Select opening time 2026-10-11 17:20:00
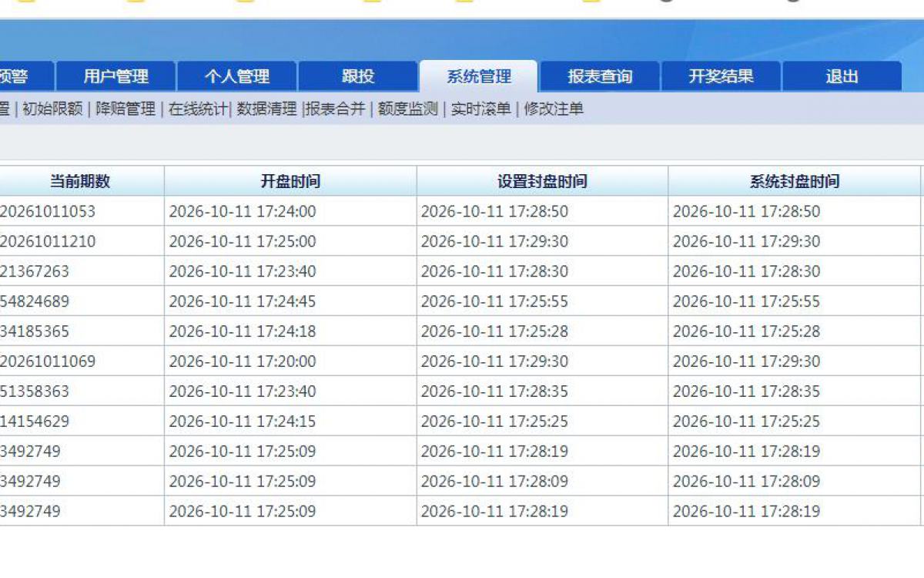The height and width of the screenshot is (578, 924). click(243, 361)
